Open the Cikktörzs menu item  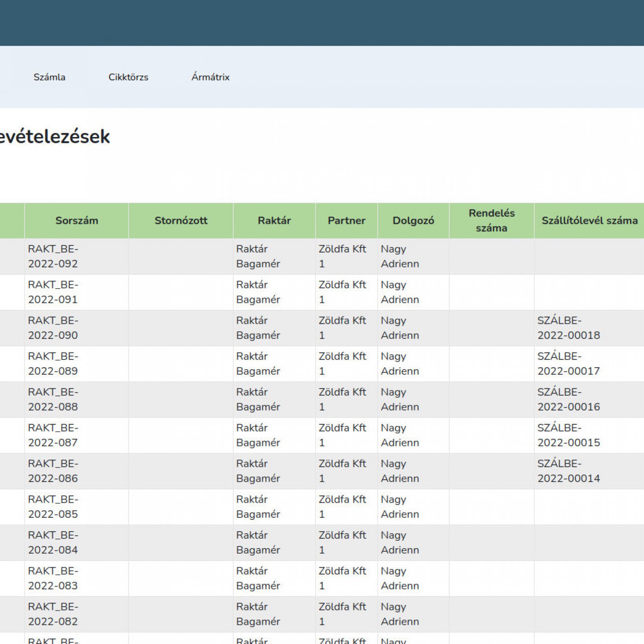tap(128, 77)
